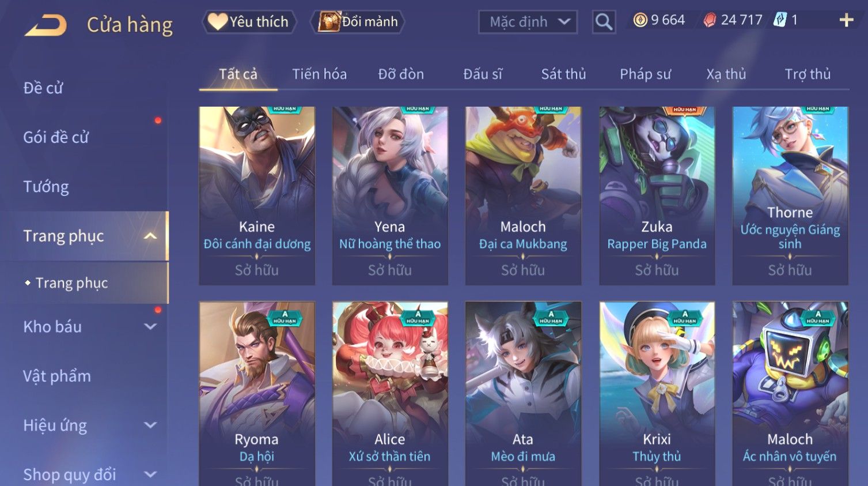Collapse the Trang phục sidebar section

150,236
